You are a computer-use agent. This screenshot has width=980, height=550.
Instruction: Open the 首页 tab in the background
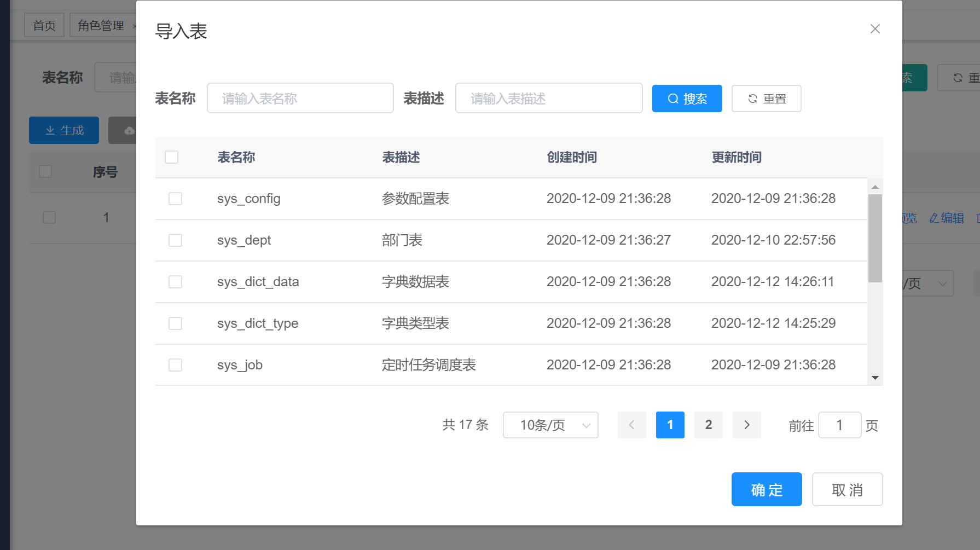click(44, 25)
